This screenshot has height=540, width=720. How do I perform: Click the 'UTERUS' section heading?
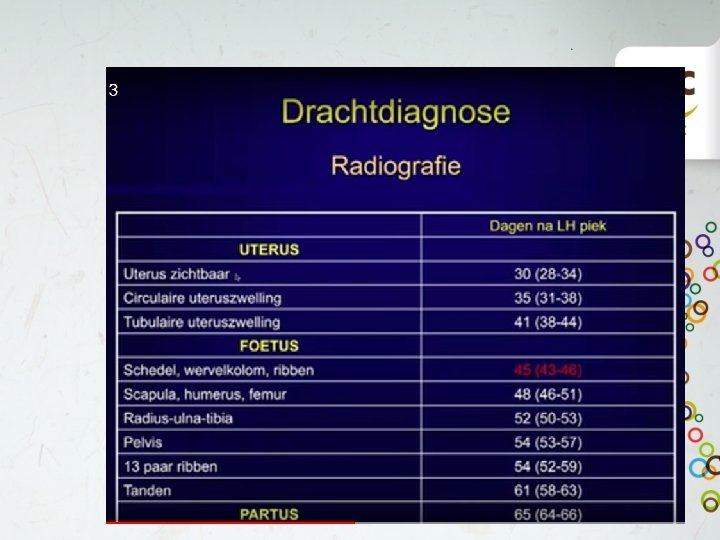(269, 249)
